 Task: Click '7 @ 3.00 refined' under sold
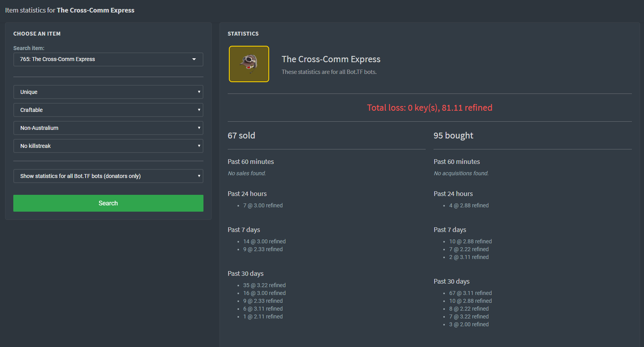[x=263, y=205]
